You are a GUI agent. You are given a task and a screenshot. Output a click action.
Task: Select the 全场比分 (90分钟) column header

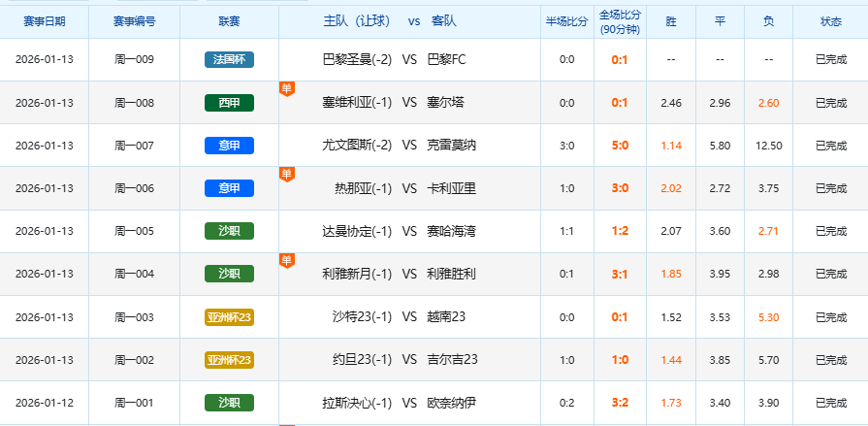[620, 20]
